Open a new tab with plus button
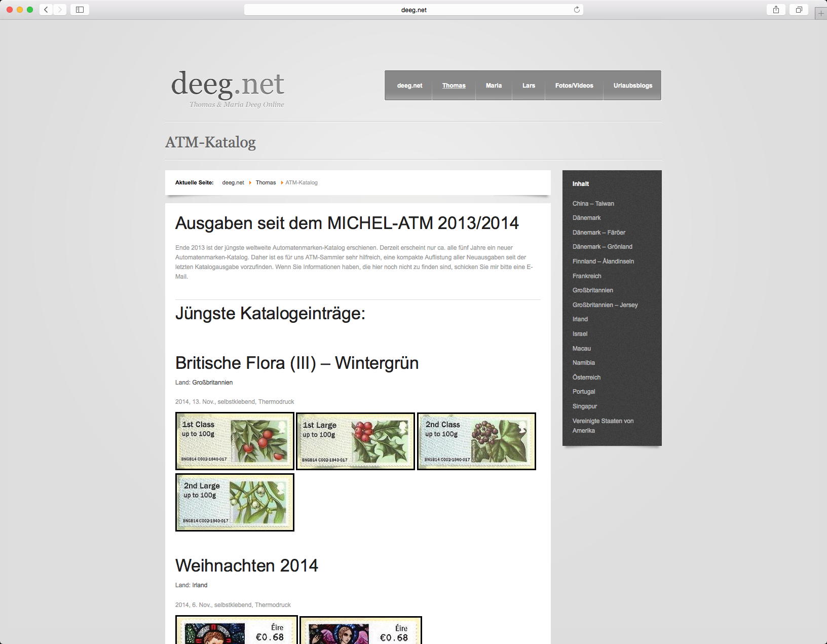This screenshot has width=827, height=644. click(x=821, y=14)
